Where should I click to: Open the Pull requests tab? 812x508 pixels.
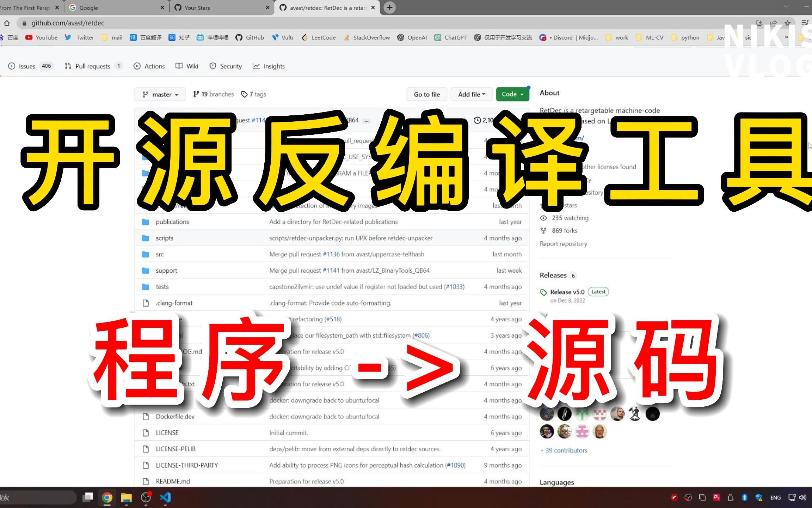(x=92, y=66)
